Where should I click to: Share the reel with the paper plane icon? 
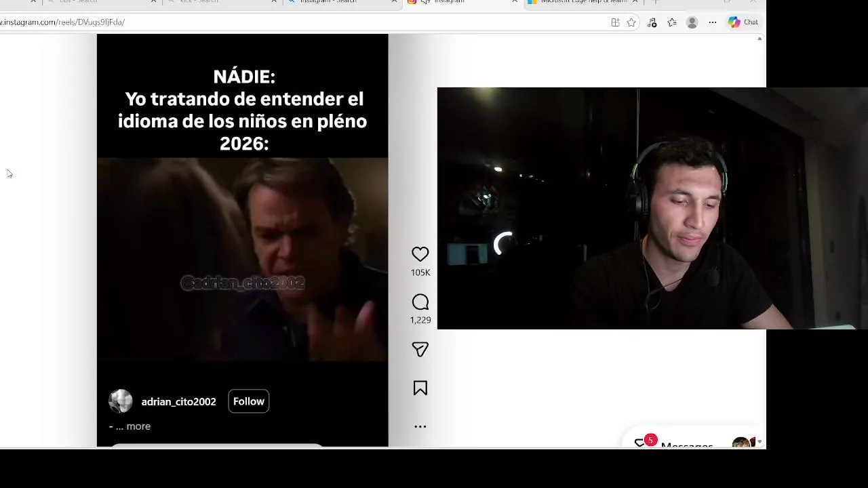(420, 349)
